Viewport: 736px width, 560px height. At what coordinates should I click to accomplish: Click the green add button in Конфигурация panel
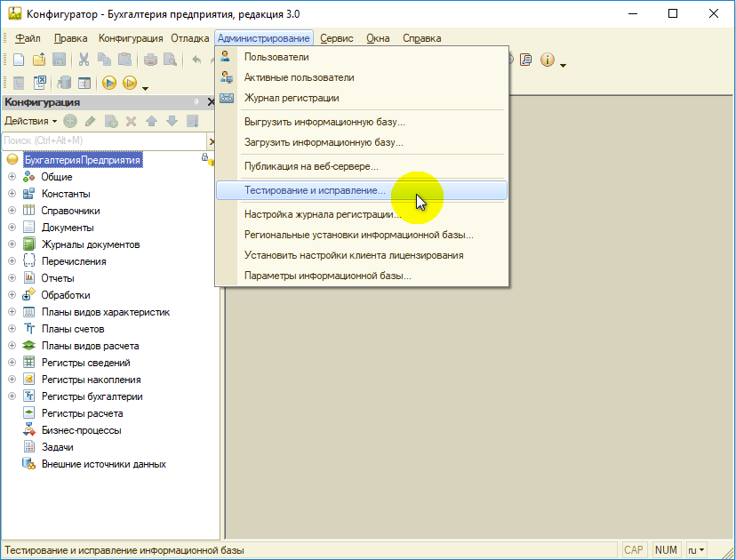[x=69, y=121]
